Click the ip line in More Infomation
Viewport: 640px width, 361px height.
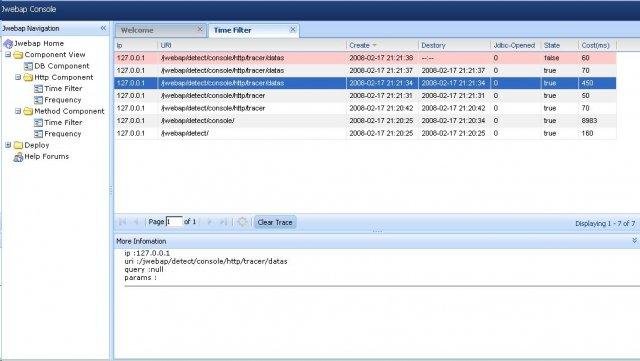click(x=147, y=253)
